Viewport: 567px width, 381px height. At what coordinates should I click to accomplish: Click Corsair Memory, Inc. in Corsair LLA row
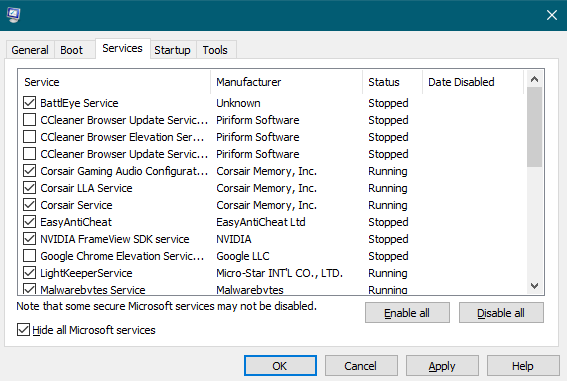click(x=267, y=188)
